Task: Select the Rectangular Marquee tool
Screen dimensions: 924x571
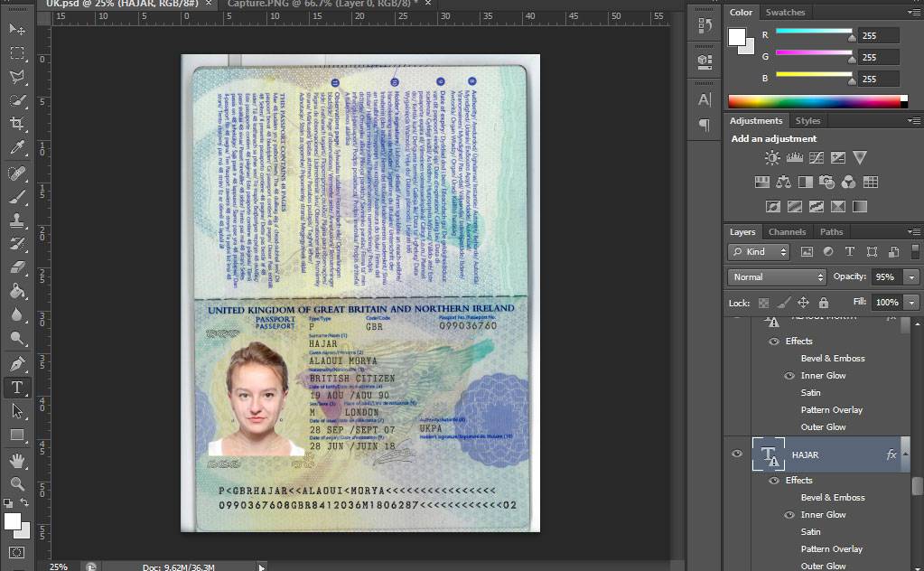Action: click(x=17, y=53)
